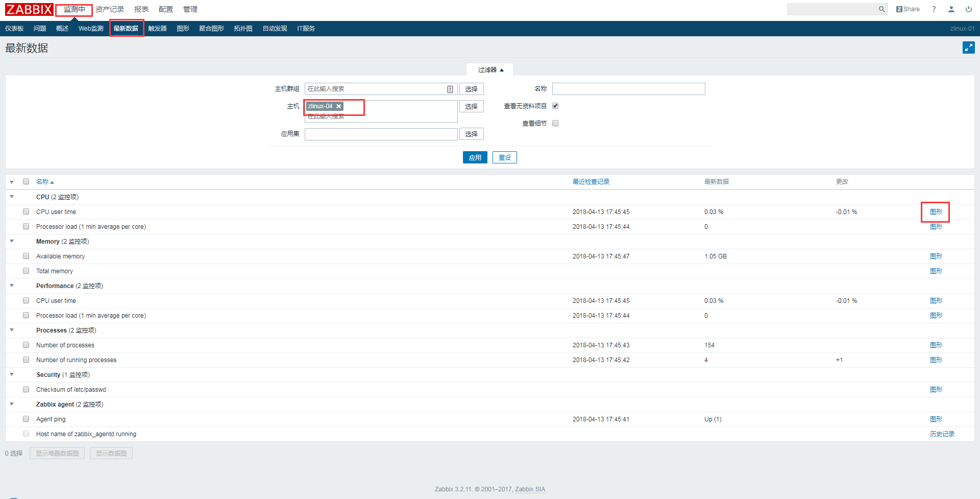Switch to the 问题 submenu
The width and height of the screenshot is (980, 499).
pyautogui.click(x=40, y=29)
